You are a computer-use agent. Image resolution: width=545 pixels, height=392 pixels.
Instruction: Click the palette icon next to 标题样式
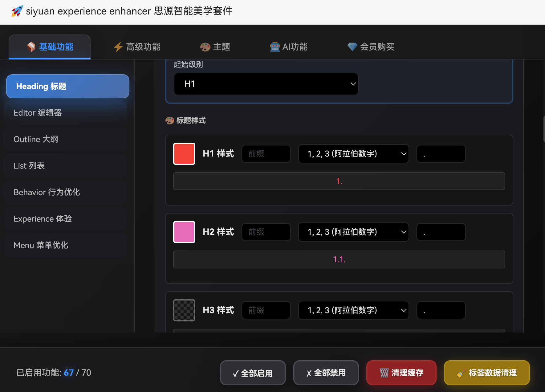(170, 120)
